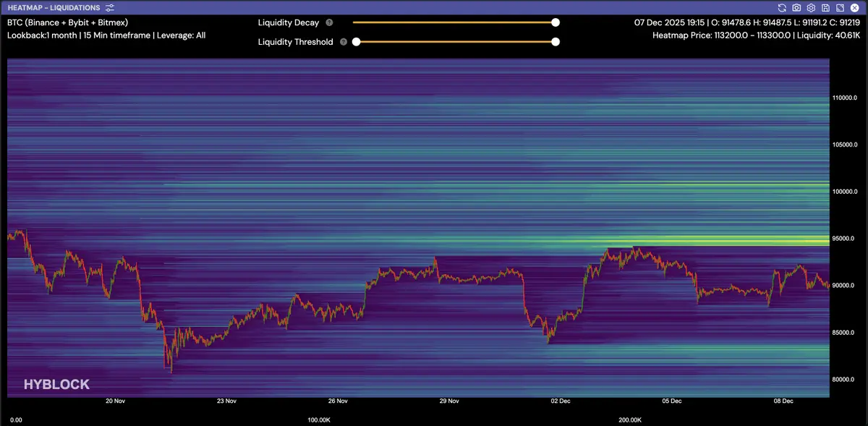Viewport: 868px width, 426px height.
Task: Refresh the liquidations heatmap
Action: 782,7
